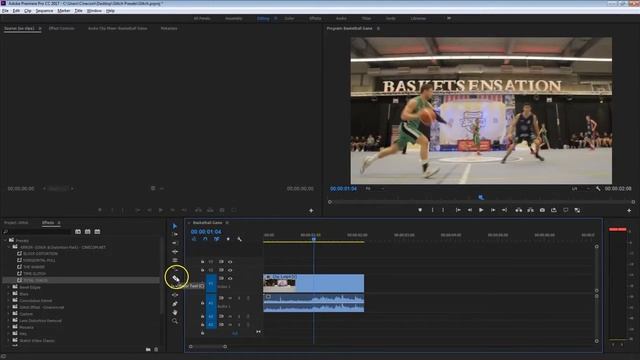Screen dimensions: 640x360
Task: Toggle lock on A1 track
Action: [x=202, y=303]
